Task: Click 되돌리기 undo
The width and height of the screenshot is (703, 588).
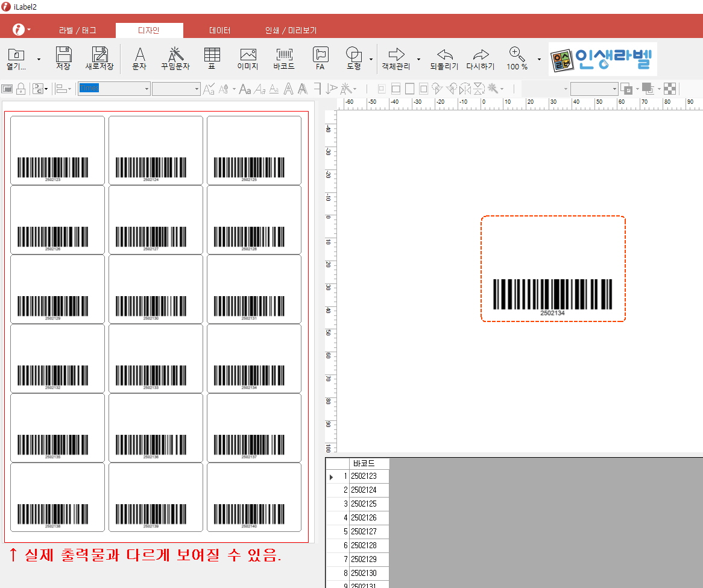Action: (444, 59)
